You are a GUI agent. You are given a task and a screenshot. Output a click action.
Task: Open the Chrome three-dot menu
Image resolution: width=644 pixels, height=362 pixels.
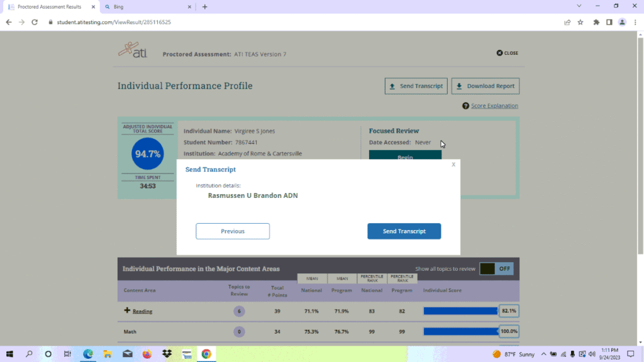[635, 22]
